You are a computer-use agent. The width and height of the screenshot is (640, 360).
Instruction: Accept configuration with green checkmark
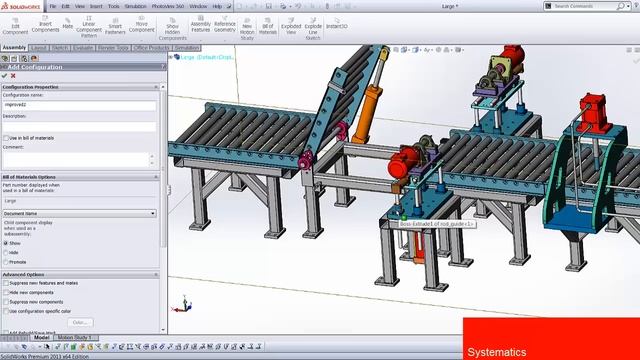(x=4, y=76)
